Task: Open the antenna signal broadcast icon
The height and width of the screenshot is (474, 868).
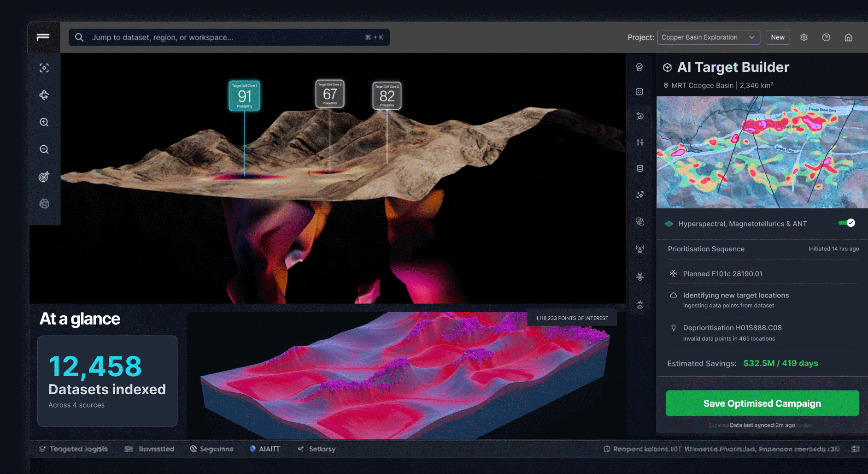Action: (x=640, y=249)
